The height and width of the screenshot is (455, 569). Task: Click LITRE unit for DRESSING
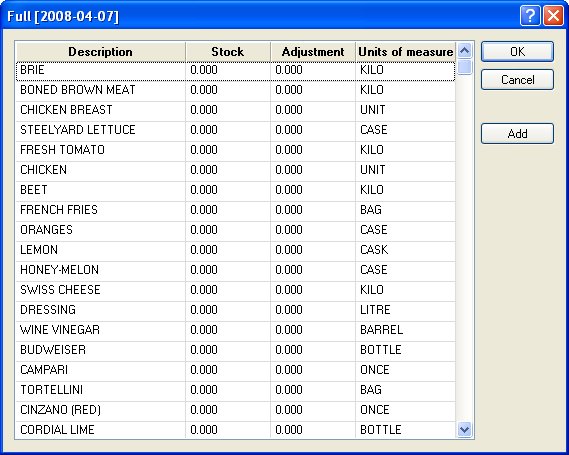point(375,310)
